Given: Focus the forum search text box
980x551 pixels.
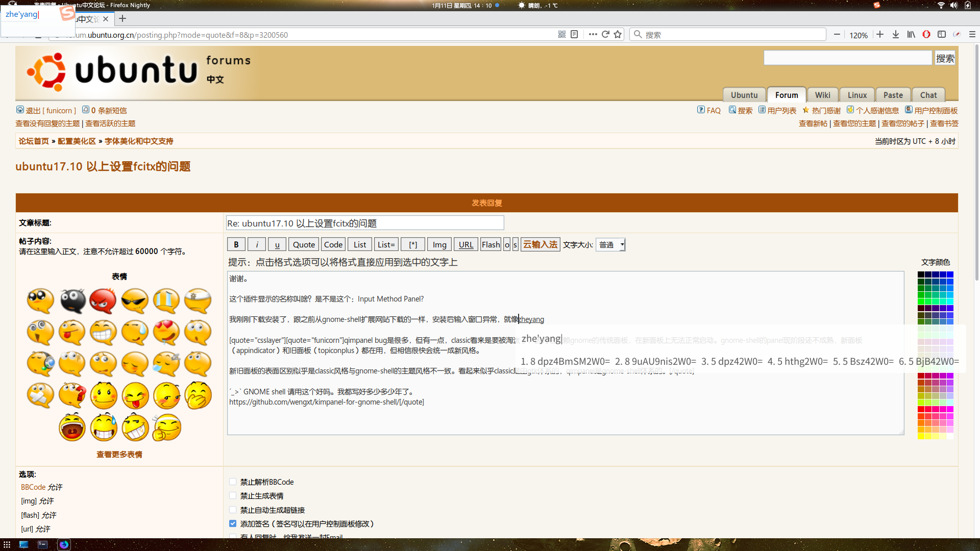Looking at the screenshot, I should point(848,58).
